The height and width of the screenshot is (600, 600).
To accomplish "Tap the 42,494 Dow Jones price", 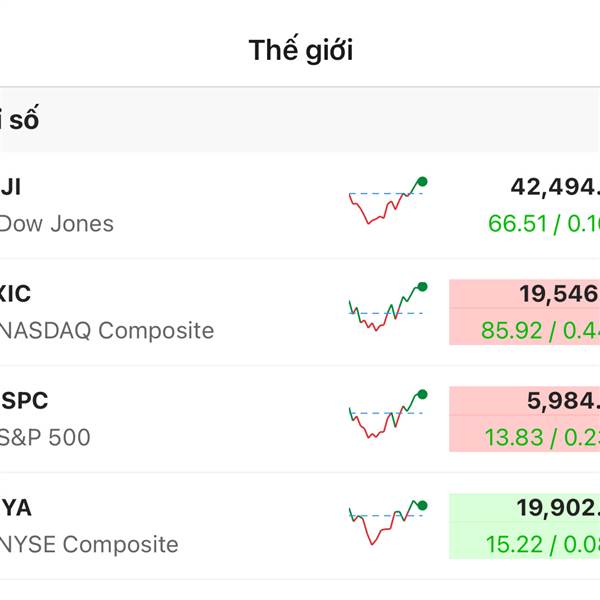I will [x=555, y=188].
